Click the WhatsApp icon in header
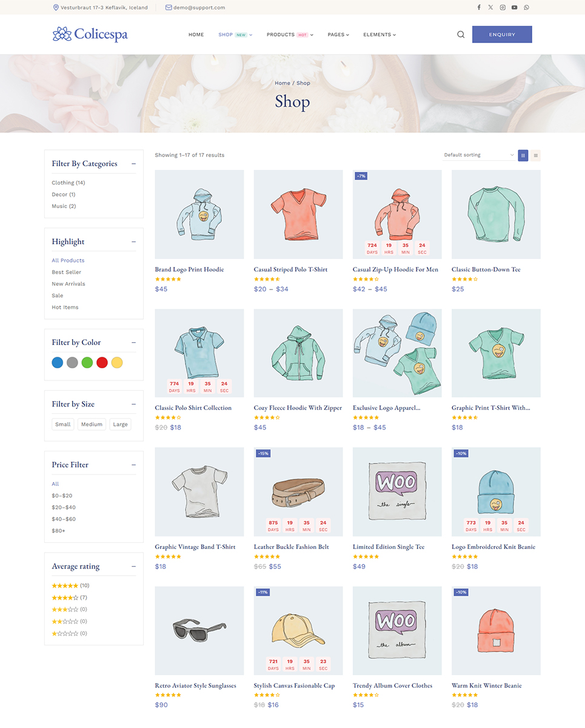Screen dimensions: 585x728 526,7
